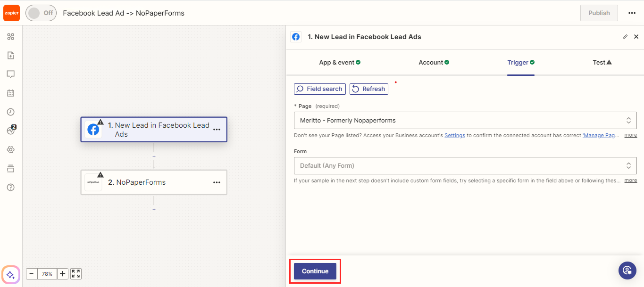Open options menu of NoPaperForms step
The width and height of the screenshot is (644, 287).
[x=217, y=182]
